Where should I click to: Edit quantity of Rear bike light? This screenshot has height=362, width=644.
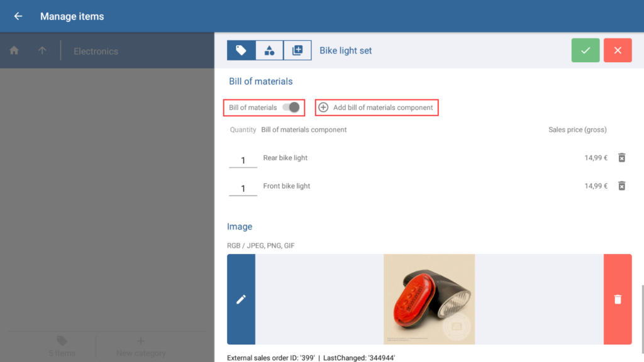click(x=243, y=160)
